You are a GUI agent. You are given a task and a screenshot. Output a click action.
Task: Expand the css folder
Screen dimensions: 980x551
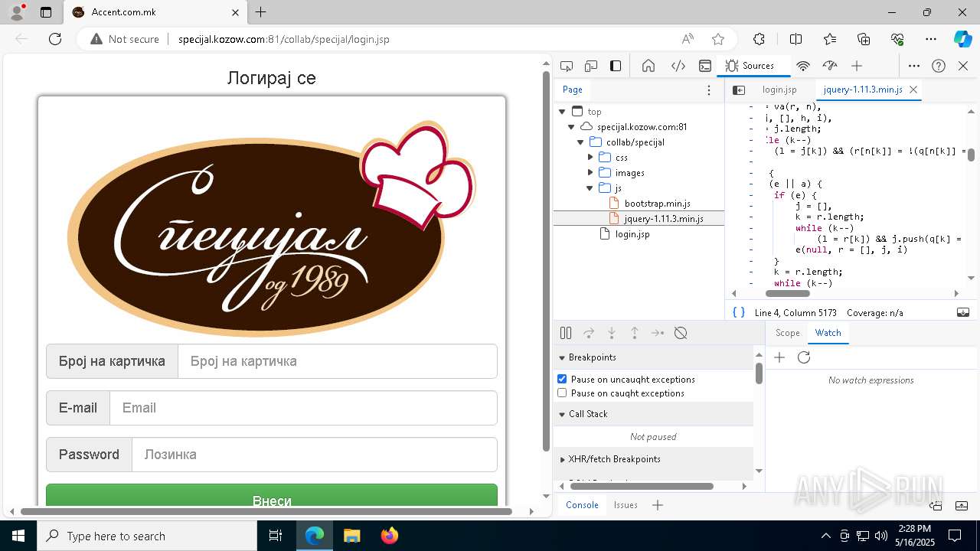tap(590, 158)
